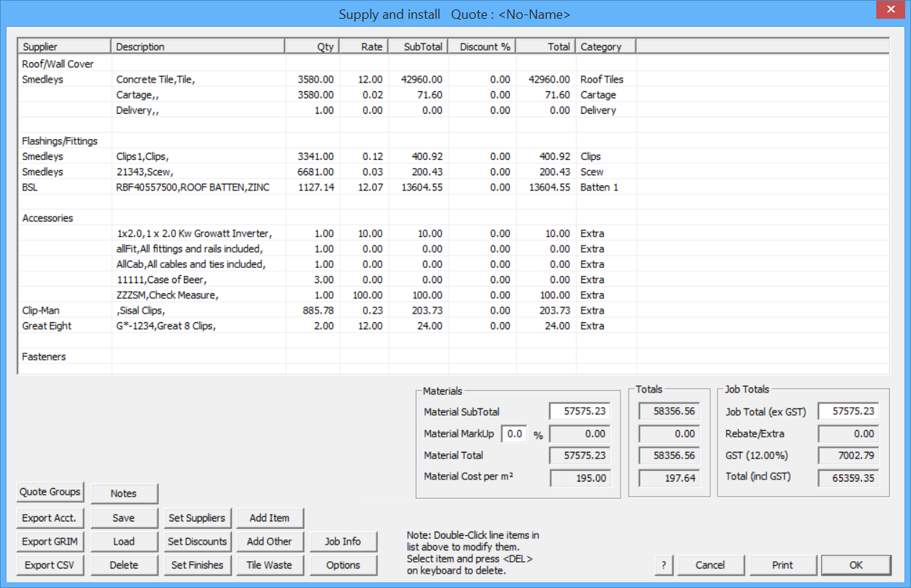Screen dimensions: 911x588
Task: Select the ZZZSM,Check Measure, item
Action: click(x=453, y=295)
